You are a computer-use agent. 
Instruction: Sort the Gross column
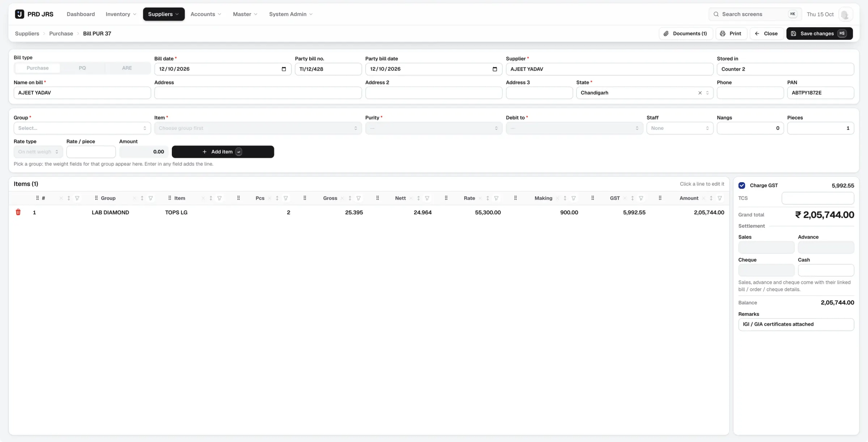(x=350, y=198)
